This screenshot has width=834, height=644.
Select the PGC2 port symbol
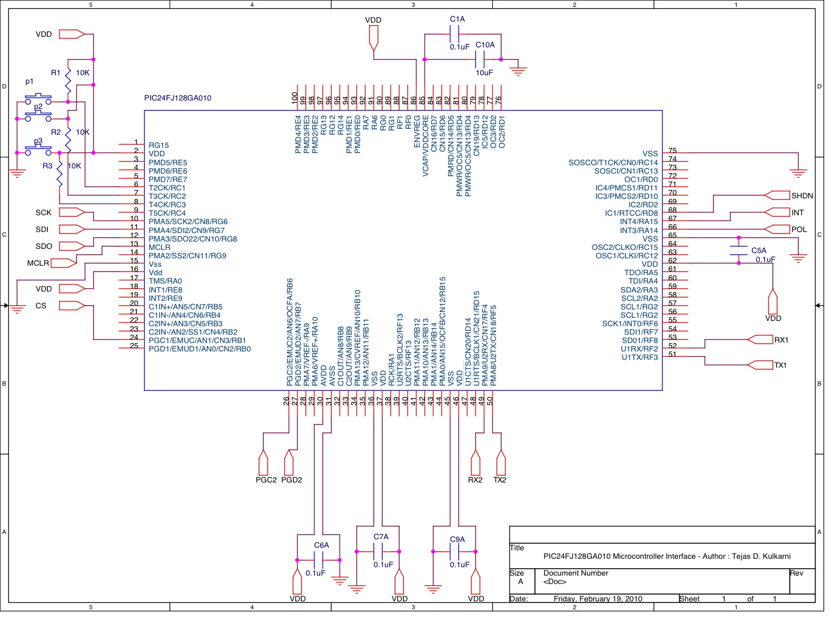tap(263, 462)
